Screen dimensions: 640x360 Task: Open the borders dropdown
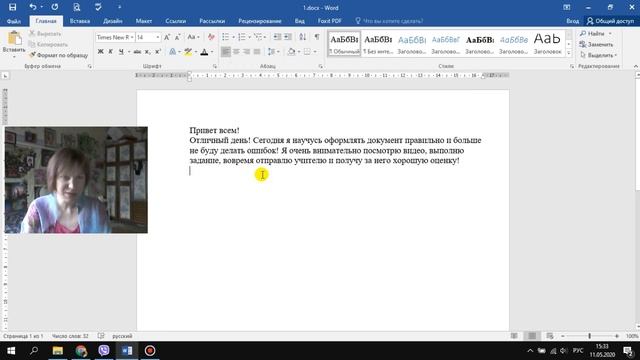pyautogui.click(x=315, y=52)
